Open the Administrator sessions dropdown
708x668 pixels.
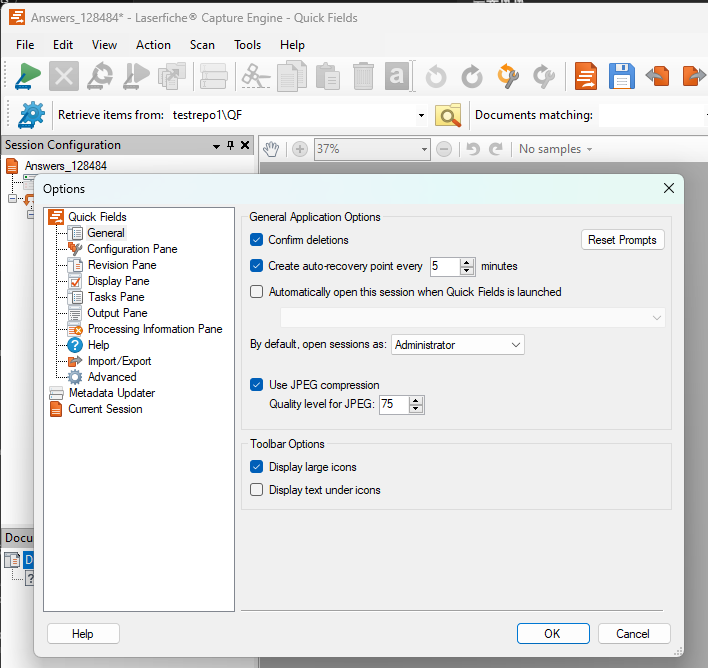pos(457,345)
